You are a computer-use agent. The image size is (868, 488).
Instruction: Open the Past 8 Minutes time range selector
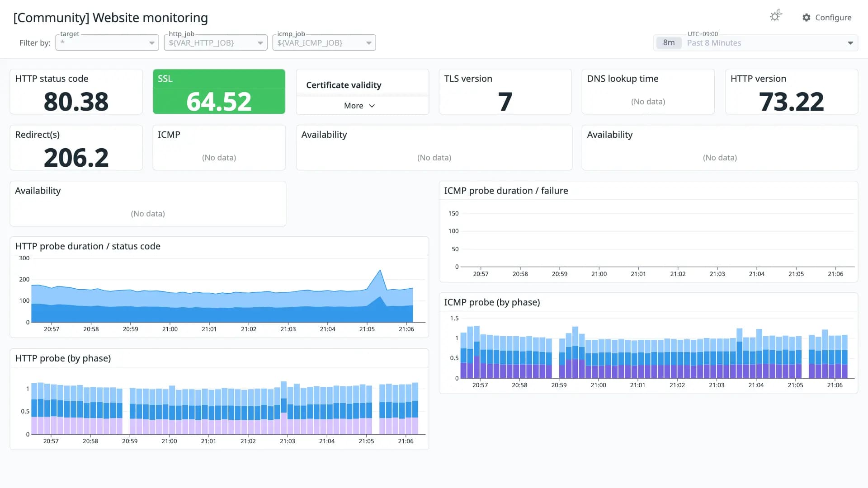(755, 42)
